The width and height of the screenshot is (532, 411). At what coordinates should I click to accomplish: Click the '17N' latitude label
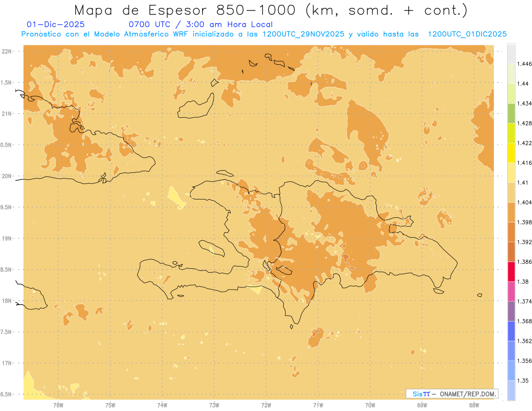[x=7, y=363]
